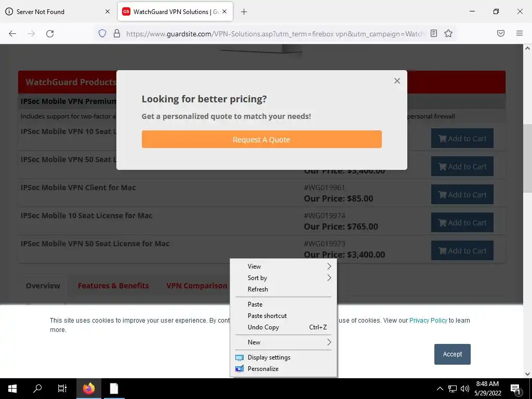The width and height of the screenshot is (532, 399).
Task: Click IPSec Mobile 10 Seat License for Mac title
Action: coord(87,216)
